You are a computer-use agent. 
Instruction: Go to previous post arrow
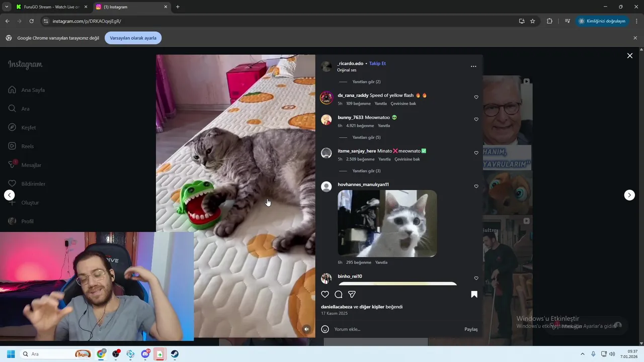(x=10, y=195)
